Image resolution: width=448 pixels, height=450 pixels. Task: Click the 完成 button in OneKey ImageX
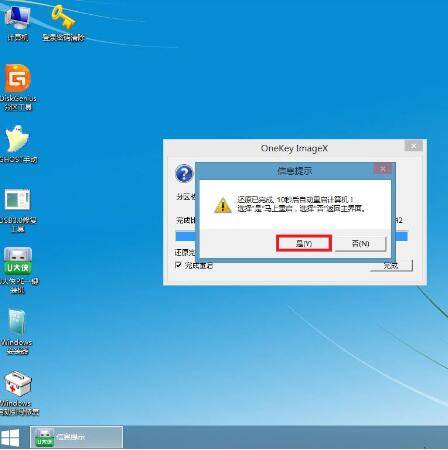point(391,266)
